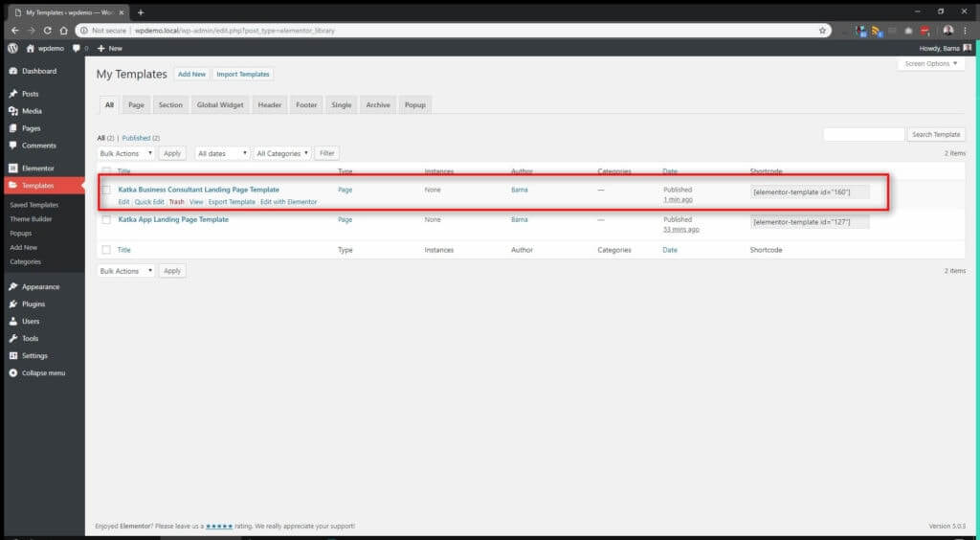The image size is (980, 540).
Task: Go to the Plugins section
Action: pyautogui.click(x=33, y=304)
